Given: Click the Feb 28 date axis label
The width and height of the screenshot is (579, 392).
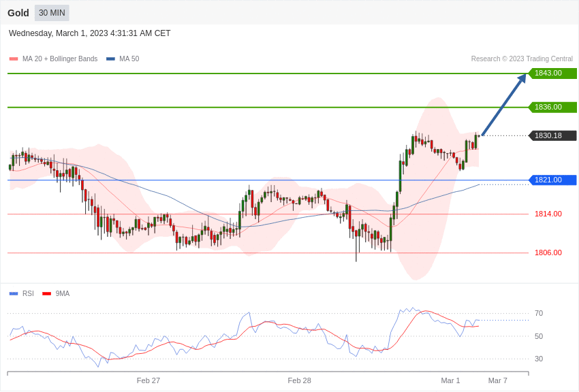Looking at the screenshot, I should coord(300,380).
